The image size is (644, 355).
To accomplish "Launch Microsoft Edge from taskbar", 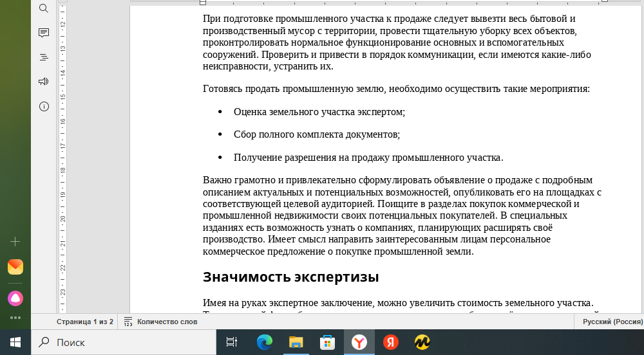I will (264, 342).
